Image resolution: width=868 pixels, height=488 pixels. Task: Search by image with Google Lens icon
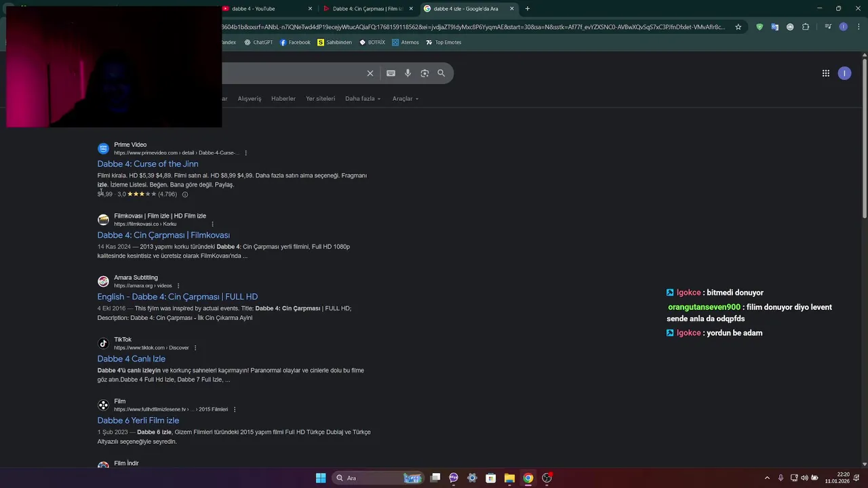point(425,73)
